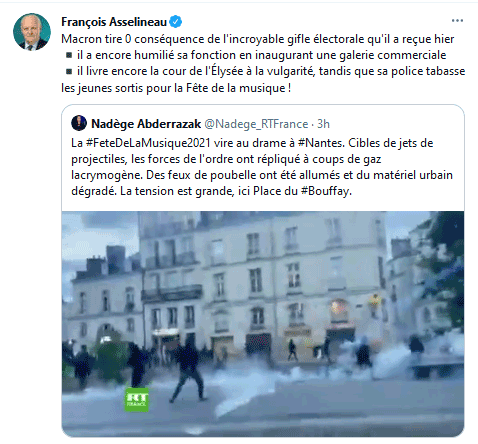
Task: Open the quoted tweet text body
Action: tap(262, 167)
